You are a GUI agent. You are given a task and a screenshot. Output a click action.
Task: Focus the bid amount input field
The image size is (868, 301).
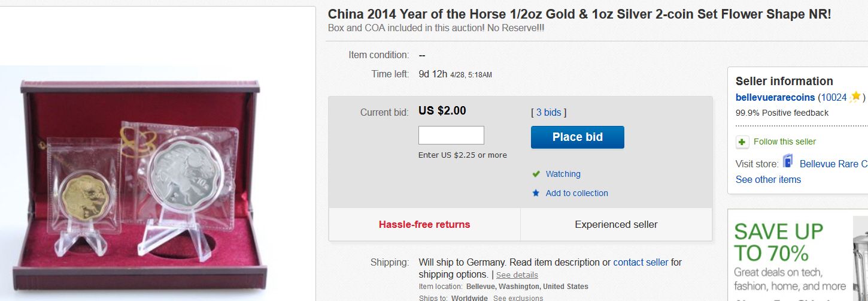(x=451, y=135)
